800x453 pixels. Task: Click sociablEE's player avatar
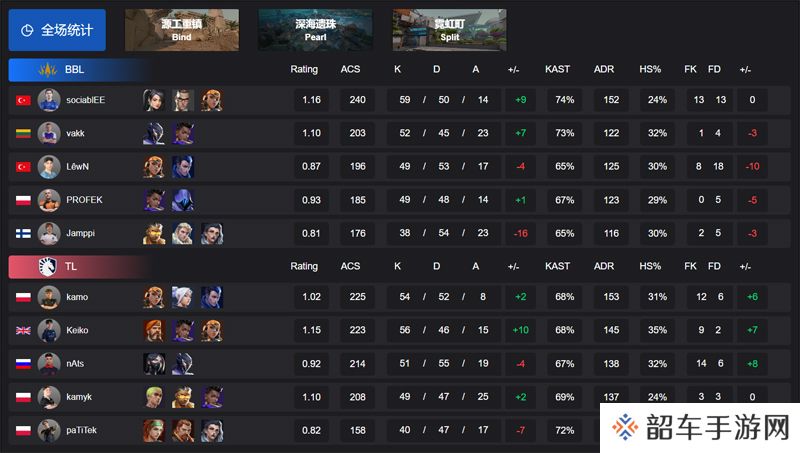click(49, 100)
